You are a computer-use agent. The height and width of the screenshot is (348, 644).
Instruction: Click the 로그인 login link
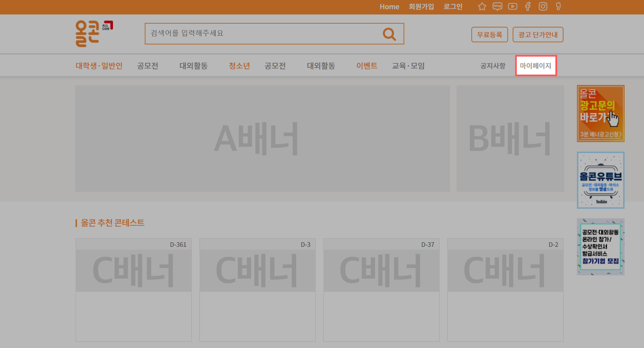(453, 7)
